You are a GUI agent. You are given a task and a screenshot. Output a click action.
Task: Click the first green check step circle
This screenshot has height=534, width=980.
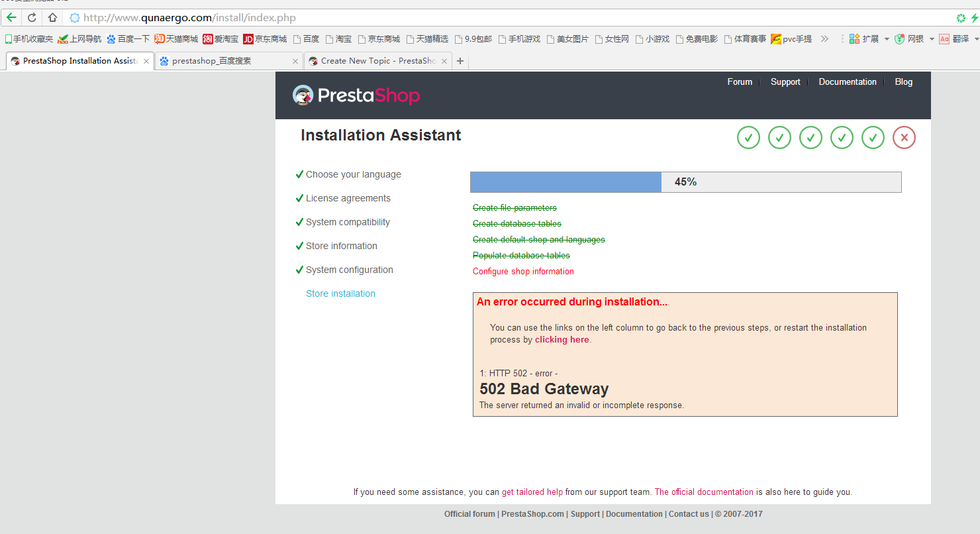point(748,138)
